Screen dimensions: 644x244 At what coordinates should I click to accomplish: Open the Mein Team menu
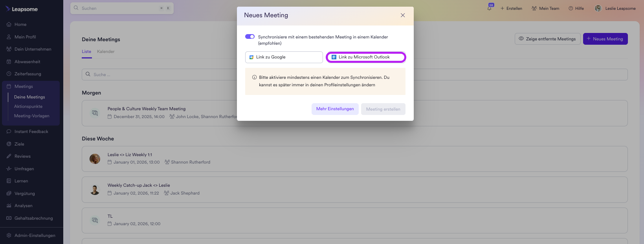[545, 8]
